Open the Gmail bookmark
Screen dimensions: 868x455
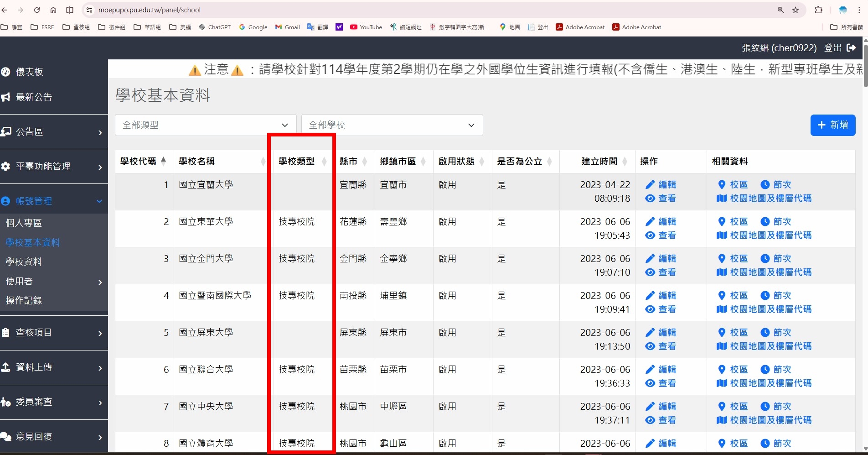coord(288,27)
